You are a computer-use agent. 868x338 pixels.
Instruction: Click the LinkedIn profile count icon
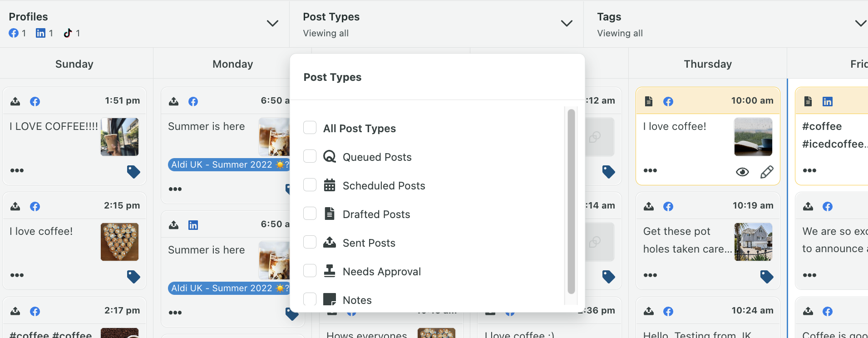point(40,33)
